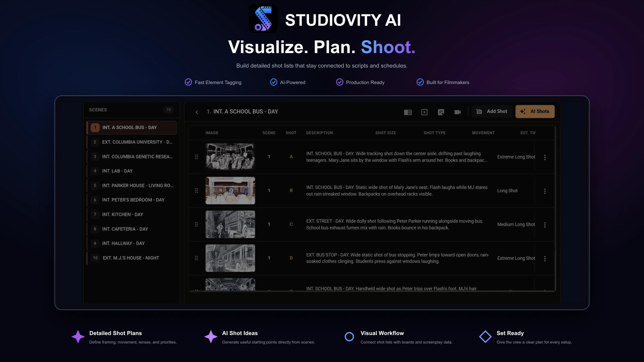The height and width of the screenshot is (362, 644).
Task: Select scene 3 INT. COLUMBIA GENETIC RESEA...
Action: (132, 156)
